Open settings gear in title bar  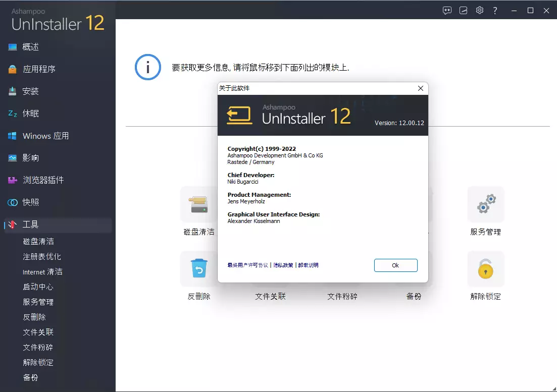click(x=480, y=10)
